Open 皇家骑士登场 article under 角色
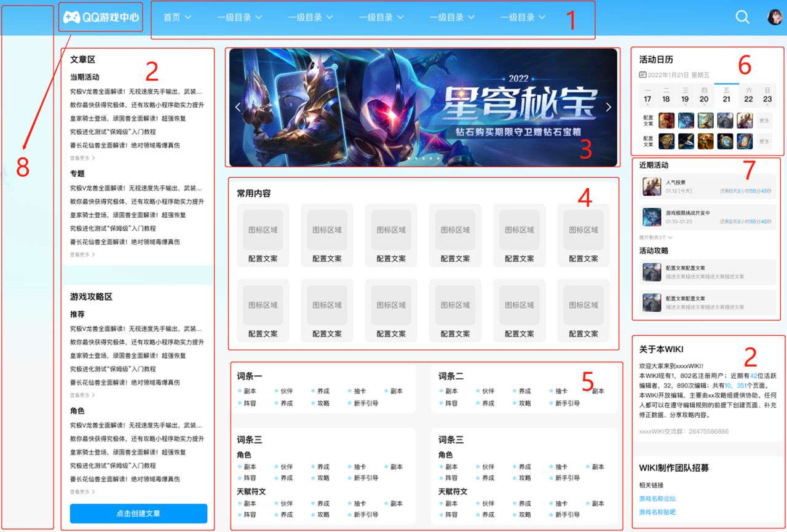Image resolution: width=787 pixels, height=532 pixels. [x=128, y=452]
